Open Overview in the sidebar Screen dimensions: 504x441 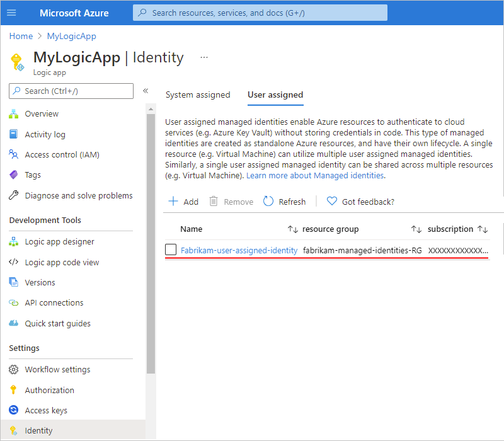[x=42, y=114]
